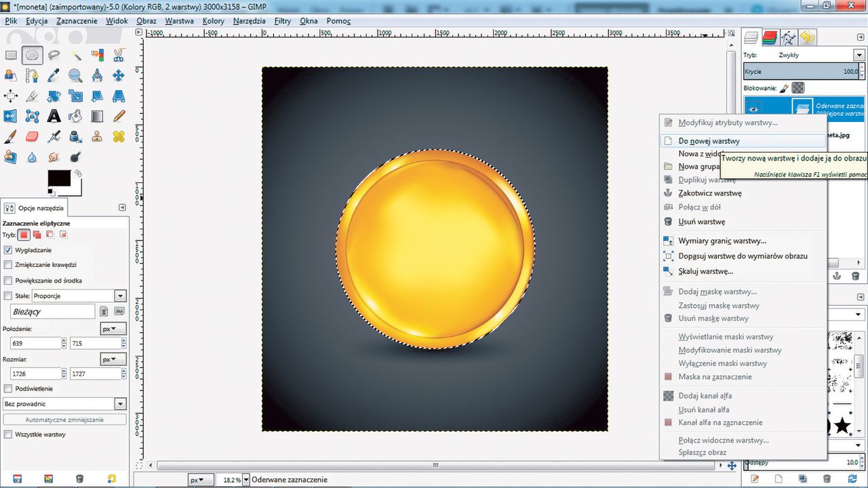Open the Kolory menu
Screen dimensions: 868x488
pos(213,21)
